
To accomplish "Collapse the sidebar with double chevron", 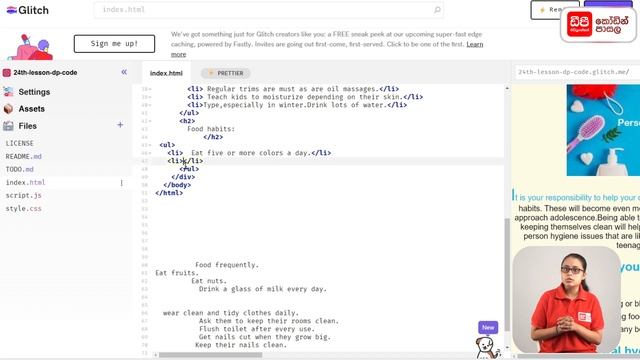I will [124, 72].
